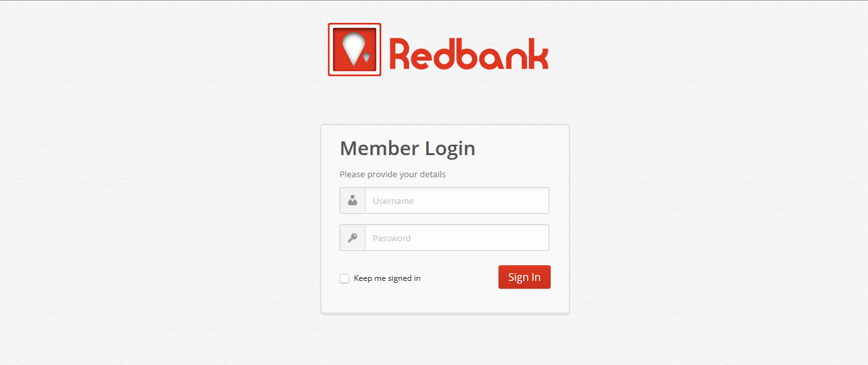868x365 pixels.
Task: Click the word "Login" in the heading
Action: click(450, 149)
